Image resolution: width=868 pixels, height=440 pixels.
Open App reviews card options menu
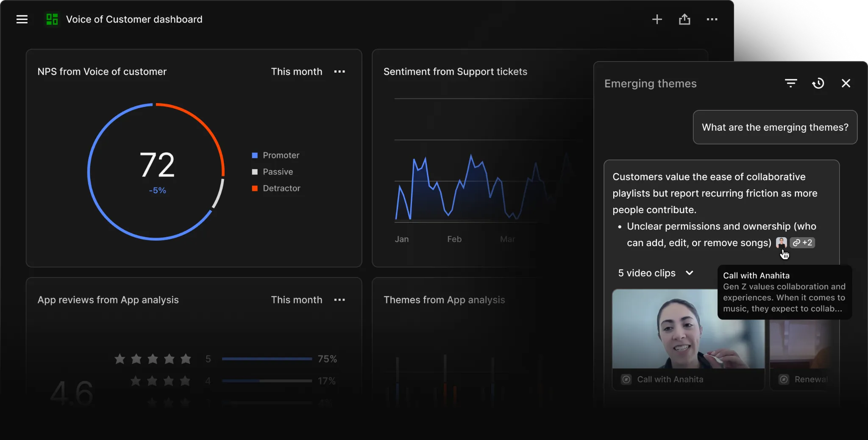coord(339,300)
